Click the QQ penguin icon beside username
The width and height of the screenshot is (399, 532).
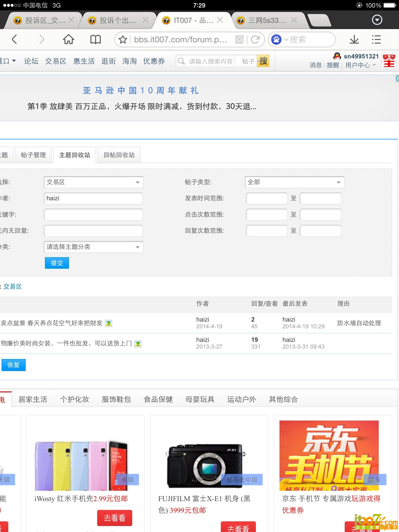pyautogui.click(x=337, y=56)
